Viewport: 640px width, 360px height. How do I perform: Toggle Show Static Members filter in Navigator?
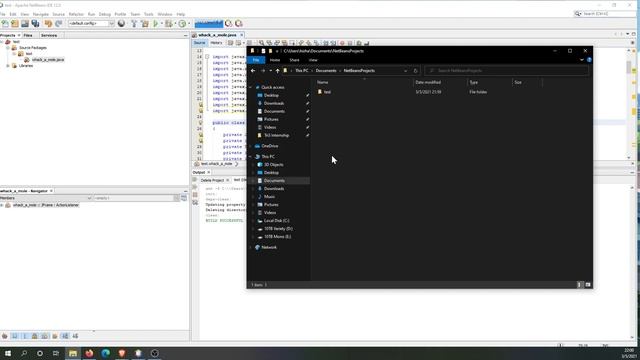point(24,336)
